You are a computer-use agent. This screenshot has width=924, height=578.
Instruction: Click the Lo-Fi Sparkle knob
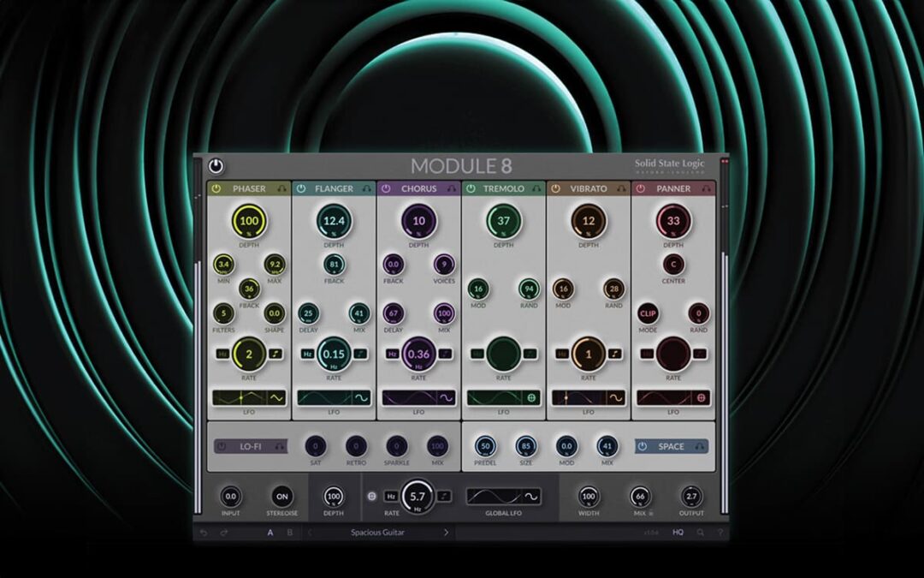click(397, 446)
